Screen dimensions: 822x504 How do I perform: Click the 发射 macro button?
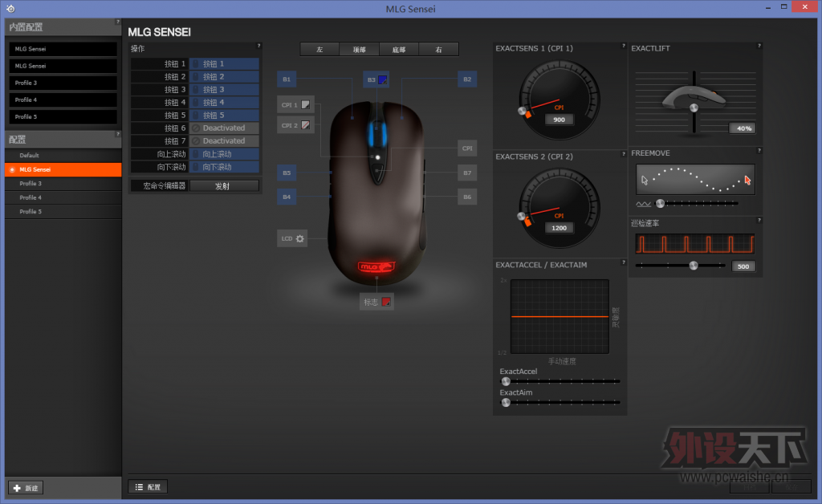pos(225,186)
